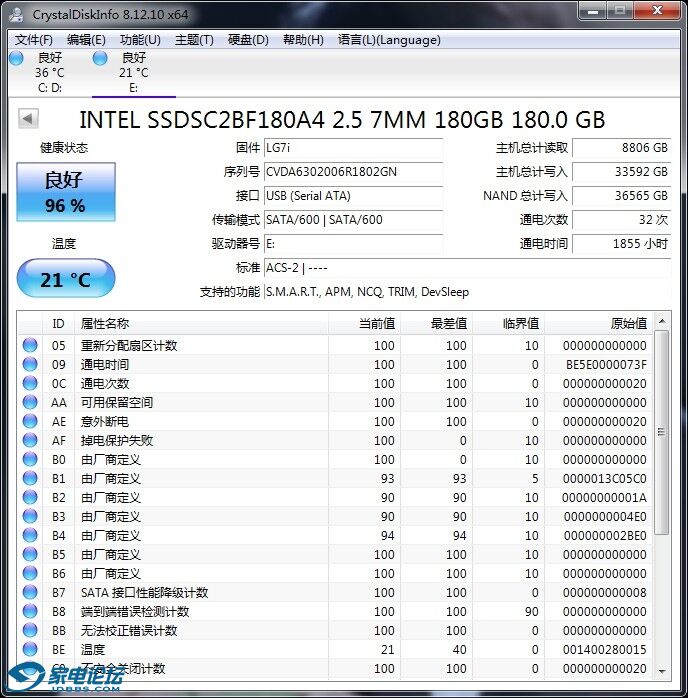Click the status orb of attribute BE
This screenshot has width=688, height=698.
pyautogui.click(x=30, y=649)
